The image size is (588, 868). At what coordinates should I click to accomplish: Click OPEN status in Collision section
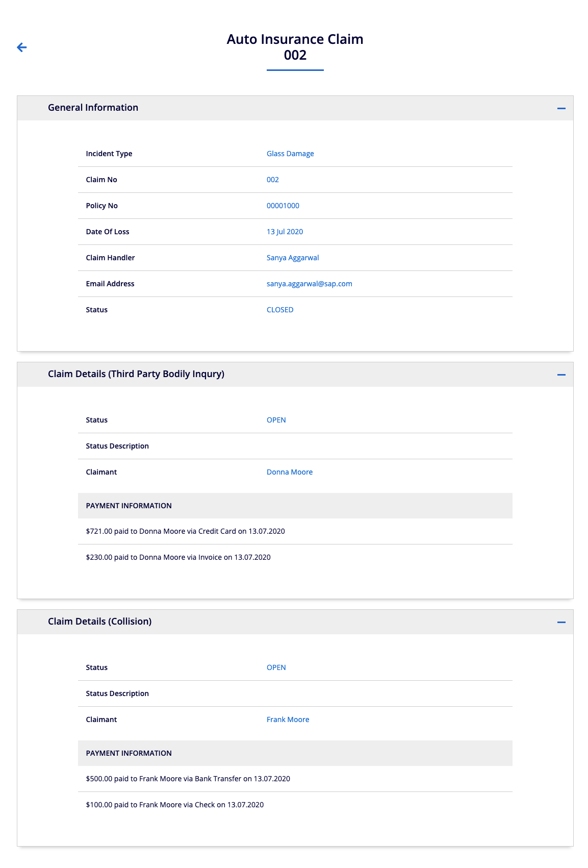(276, 667)
